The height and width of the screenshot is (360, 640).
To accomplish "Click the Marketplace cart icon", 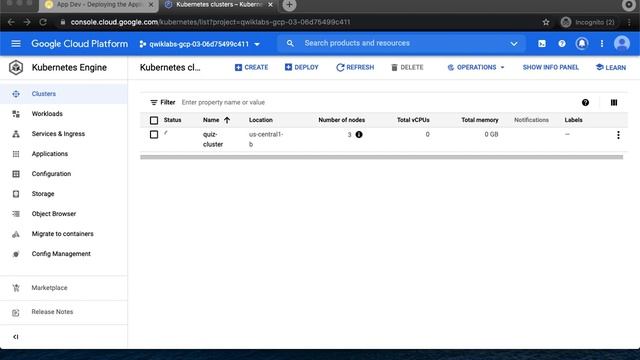I will point(16,288).
